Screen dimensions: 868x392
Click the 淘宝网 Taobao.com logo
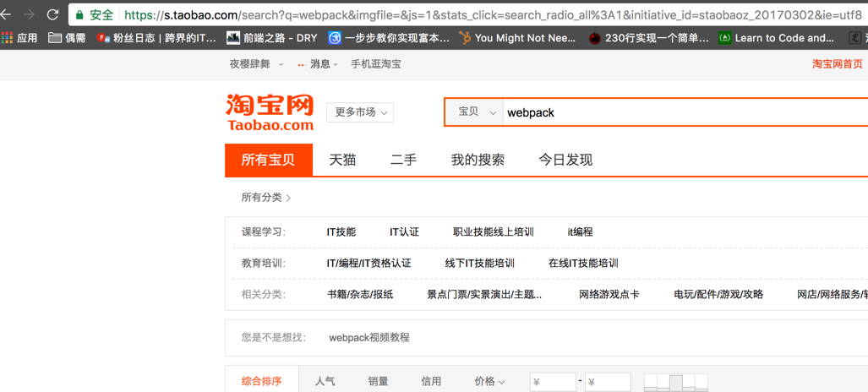point(270,112)
